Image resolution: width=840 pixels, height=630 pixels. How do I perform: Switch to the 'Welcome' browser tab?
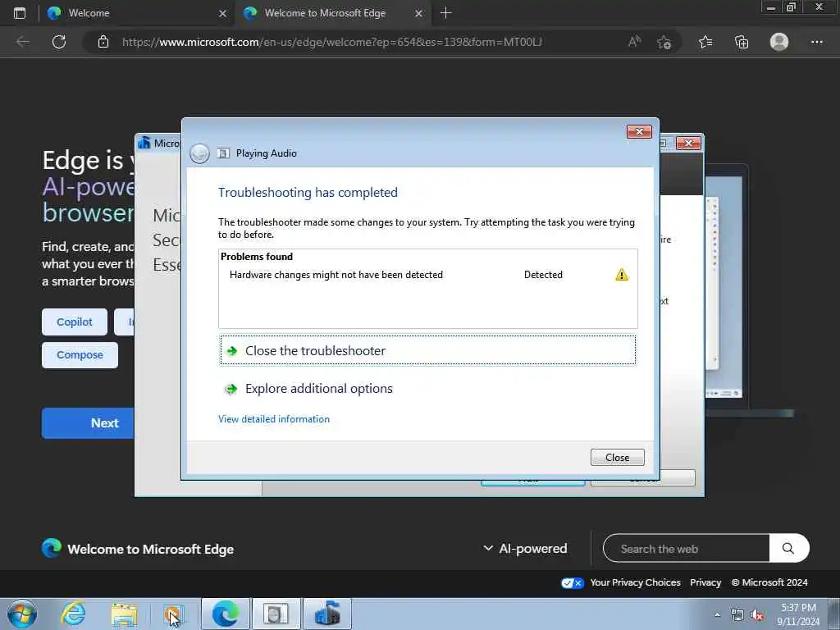[137, 13]
